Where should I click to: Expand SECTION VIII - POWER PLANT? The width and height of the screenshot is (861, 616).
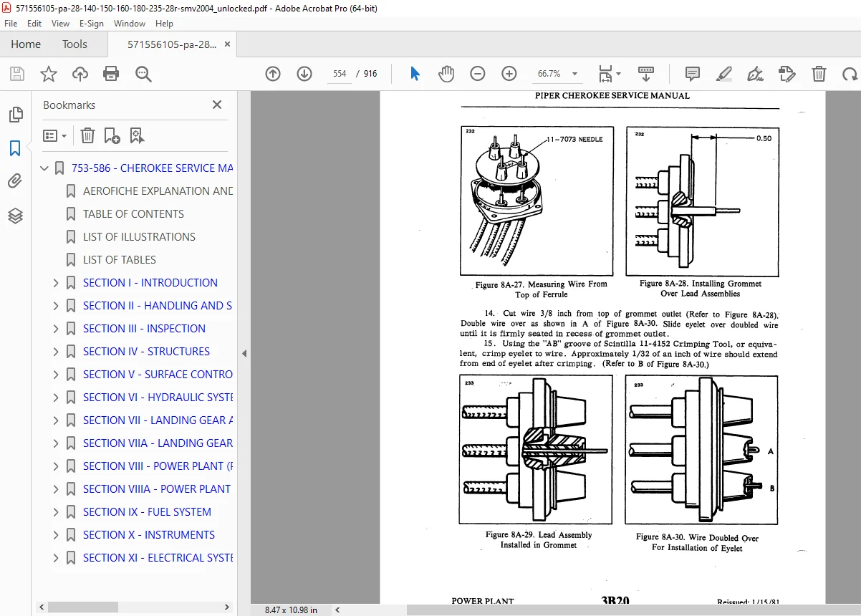(56, 466)
